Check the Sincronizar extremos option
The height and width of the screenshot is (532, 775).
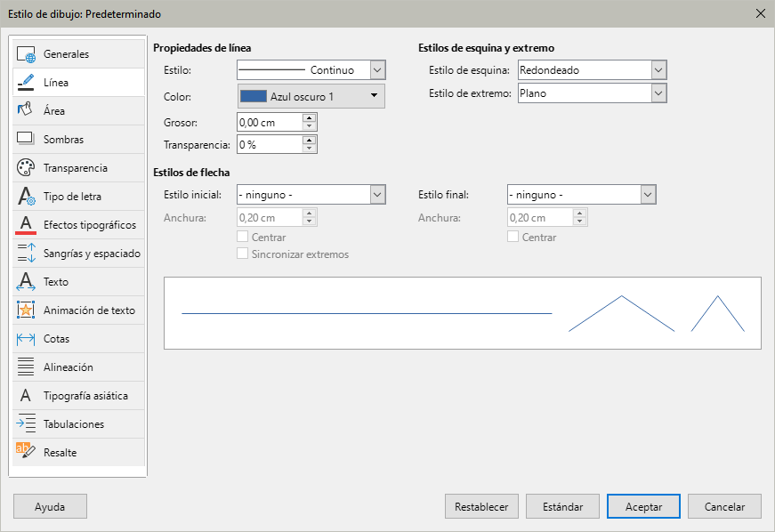tap(242, 254)
